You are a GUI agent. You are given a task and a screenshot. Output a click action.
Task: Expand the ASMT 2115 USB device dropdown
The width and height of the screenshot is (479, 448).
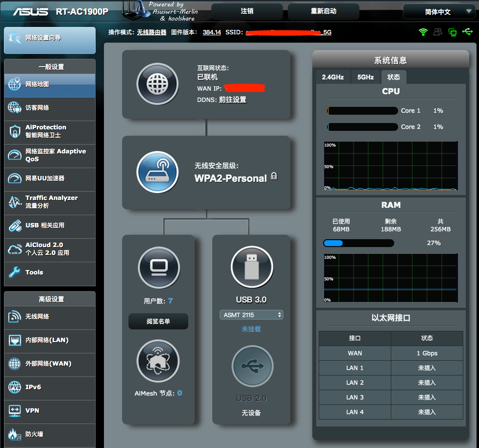pos(252,315)
